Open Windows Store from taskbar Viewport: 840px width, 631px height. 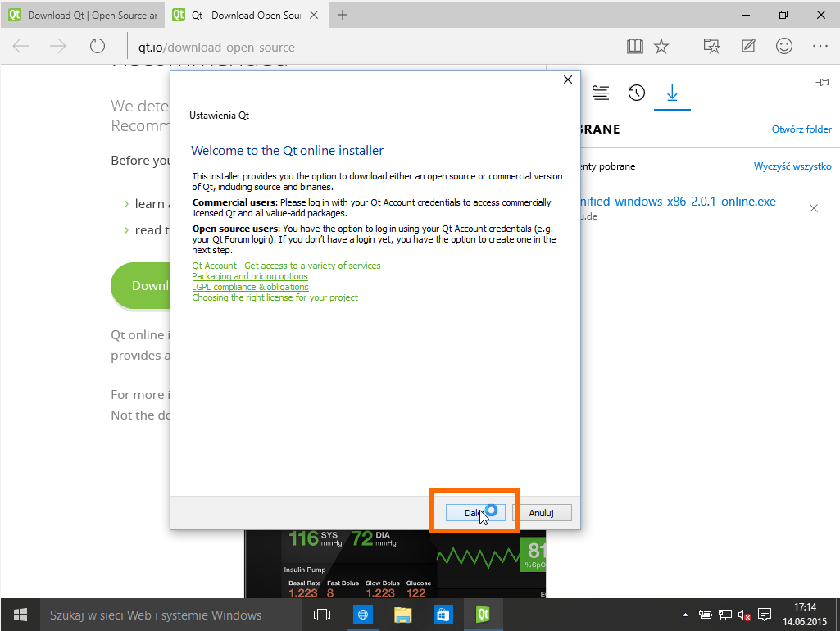(x=443, y=615)
